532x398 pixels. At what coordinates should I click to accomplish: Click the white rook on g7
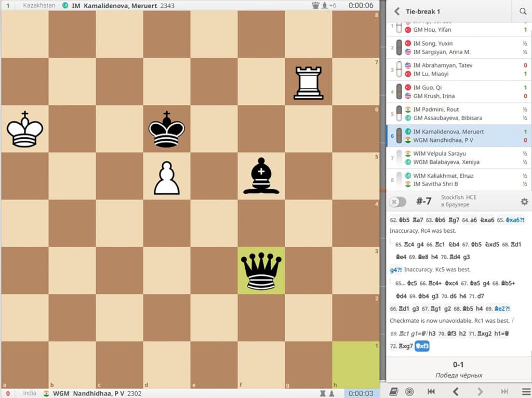coord(309,82)
